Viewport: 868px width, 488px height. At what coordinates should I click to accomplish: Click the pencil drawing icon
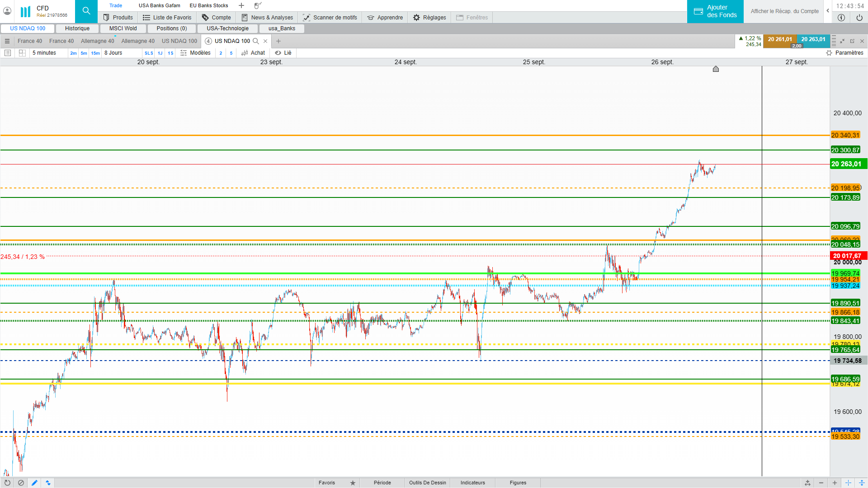click(34, 483)
